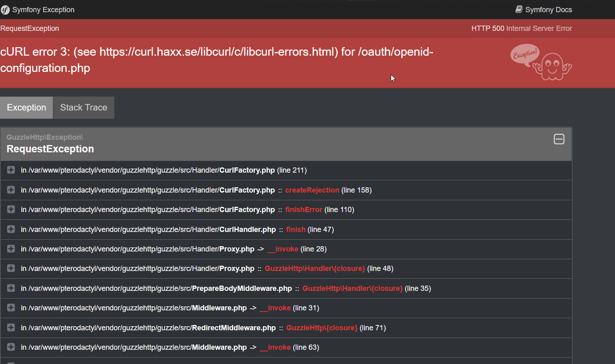Screen dimensions: 615x364
Task: Expand the Proxy.php __invoke line 28 trace
Action: point(11,249)
